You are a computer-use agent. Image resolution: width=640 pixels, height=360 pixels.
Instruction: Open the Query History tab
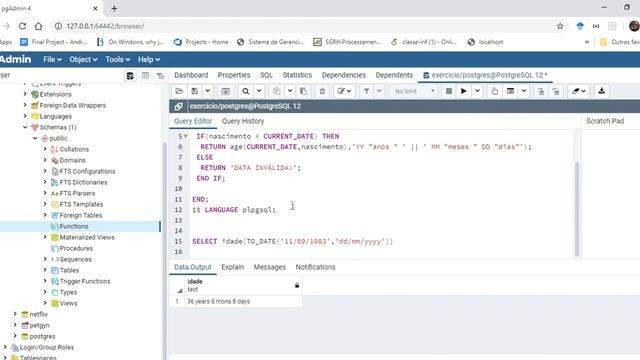tap(243, 121)
